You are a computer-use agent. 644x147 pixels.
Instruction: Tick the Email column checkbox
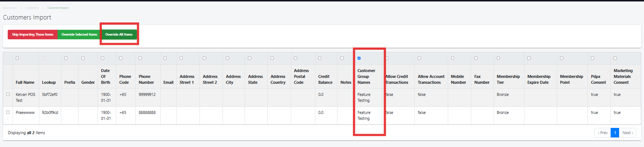click(165, 58)
